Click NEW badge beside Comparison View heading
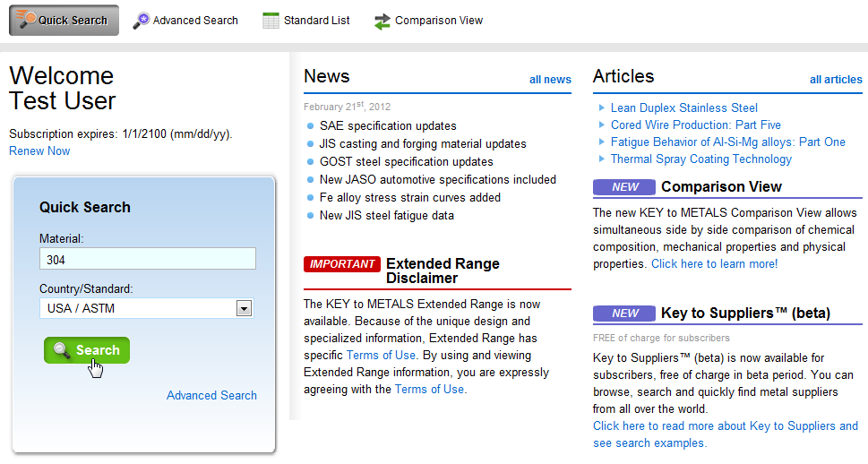The image size is (868, 464). (x=623, y=187)
